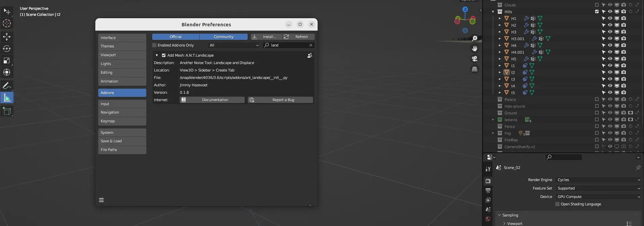This screenshot has width=644, height=226.
Task: Open the Device dropdown
Action: (598, 197)
